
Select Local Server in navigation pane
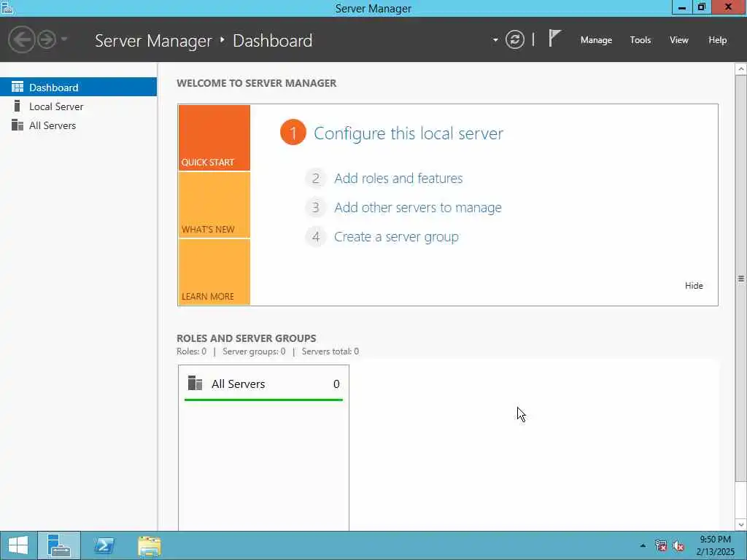pyautogui.click(x=78, y=106)
